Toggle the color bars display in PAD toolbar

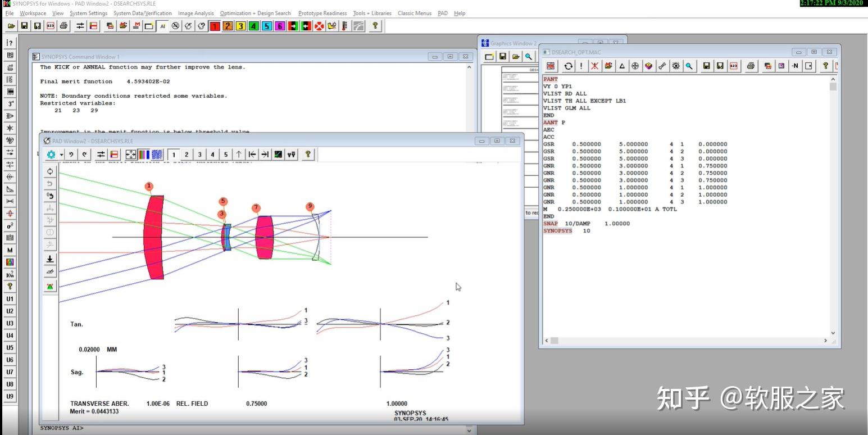point(144,155)
